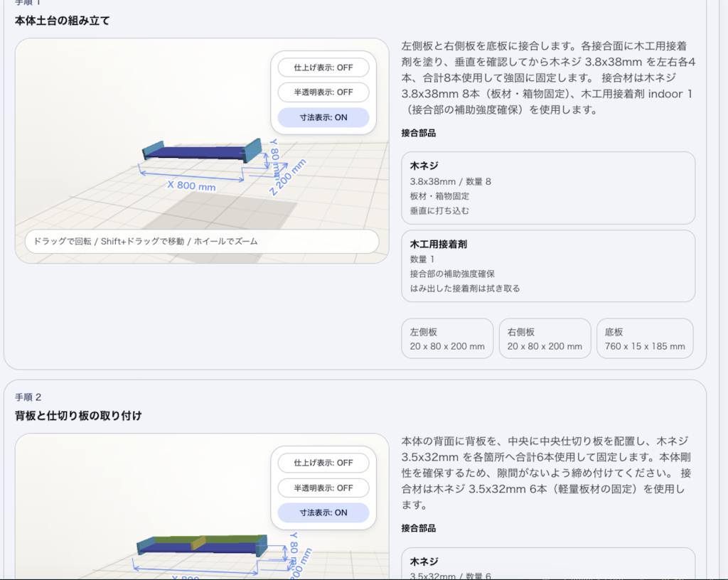Click the heading 本体土台の組み立て
This screenshot has width=728, height=580.
[63, 21]
